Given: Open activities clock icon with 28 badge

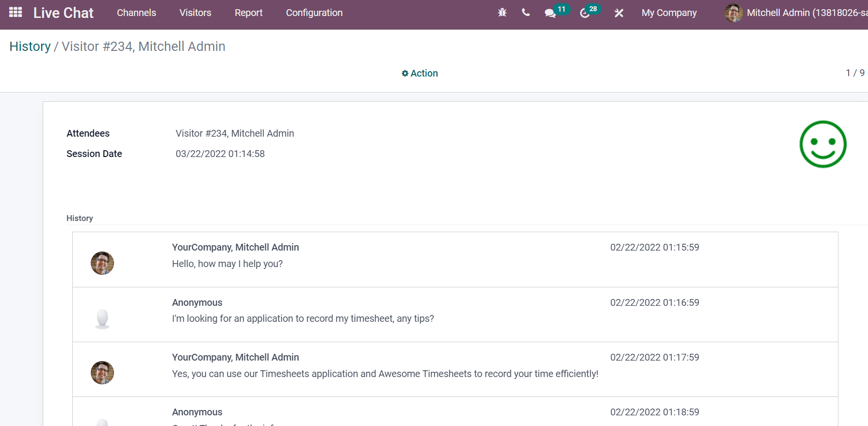Looking at the screenshot, I should click(x=590, y=12).
